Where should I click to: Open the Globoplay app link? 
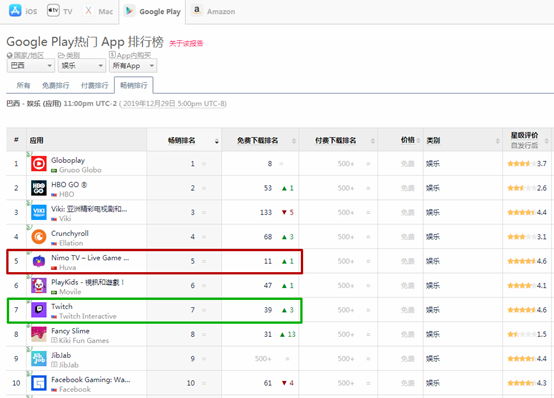(x=68, y=160)
